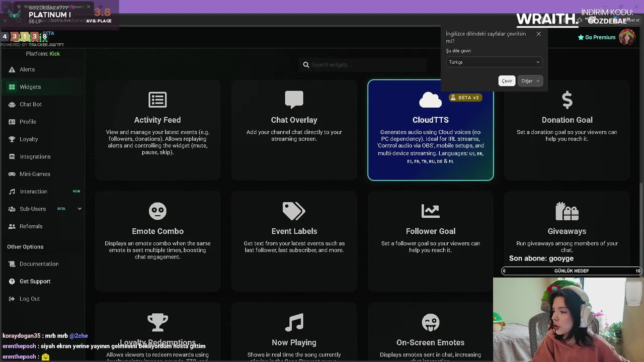The width and height of the screenshot is (644, 362).
Task: Click the Platform: Kick label
Action: [43, 54]
